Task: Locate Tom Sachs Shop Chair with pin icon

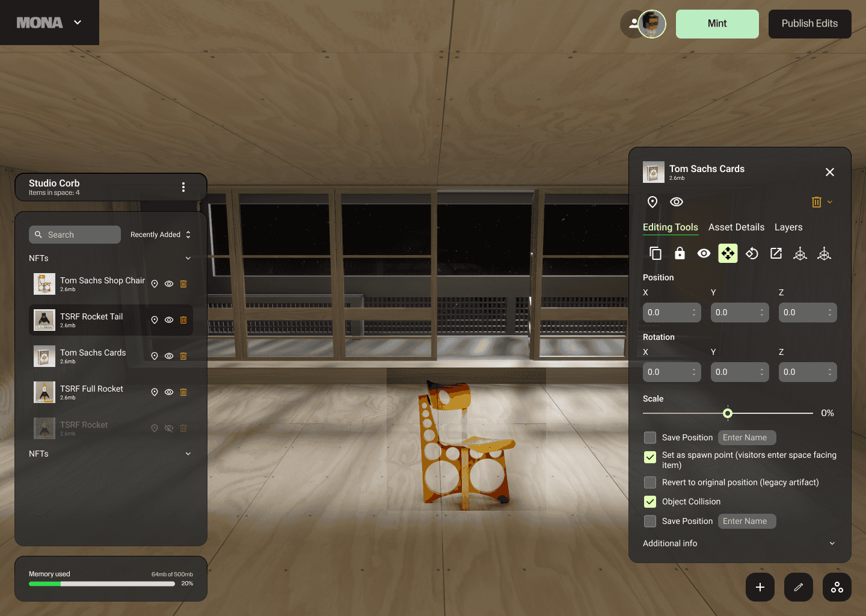Action: [155, 284]
